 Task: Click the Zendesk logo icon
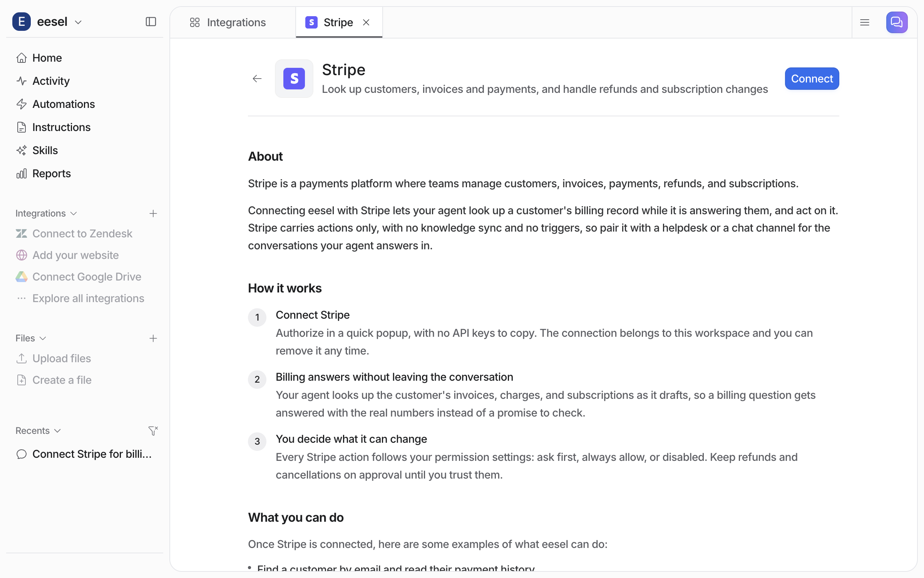coord(22,234)
